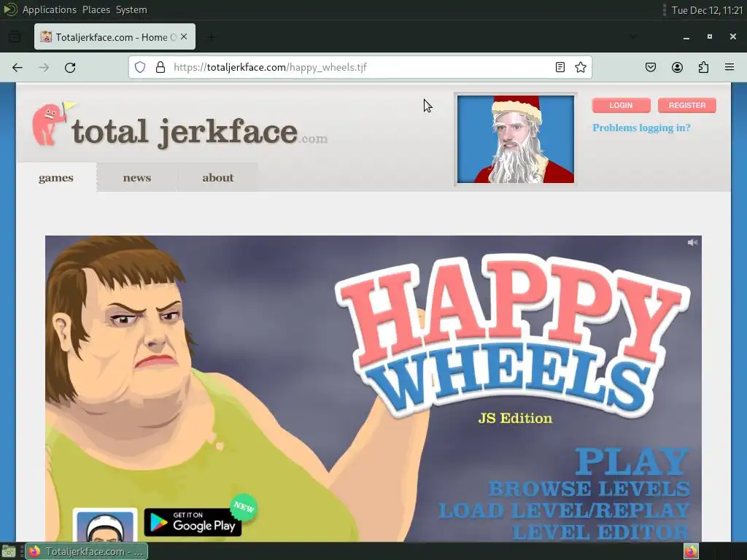Open the tracking protection shield icon
The image size is (747, 560).
pyautogui.click(x=139, y=67)
